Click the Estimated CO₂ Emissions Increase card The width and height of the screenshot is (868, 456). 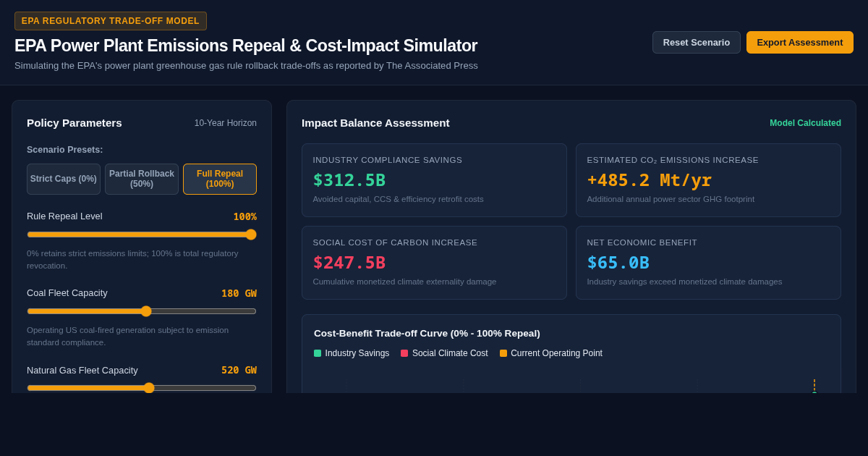[x=708, y=180]
